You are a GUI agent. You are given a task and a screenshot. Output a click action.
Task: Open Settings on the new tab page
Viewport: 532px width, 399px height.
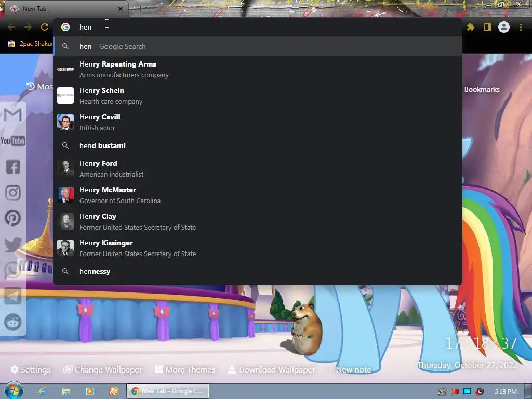[x=31, y=369]
